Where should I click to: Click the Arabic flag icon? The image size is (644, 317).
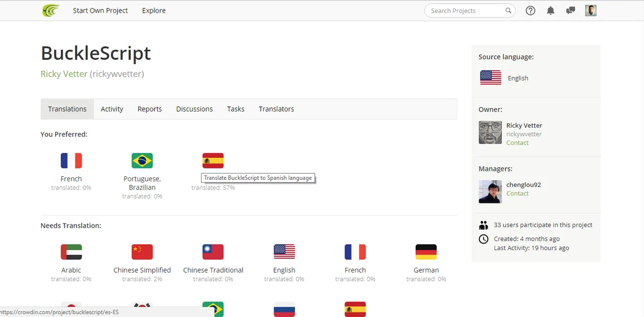71,252
